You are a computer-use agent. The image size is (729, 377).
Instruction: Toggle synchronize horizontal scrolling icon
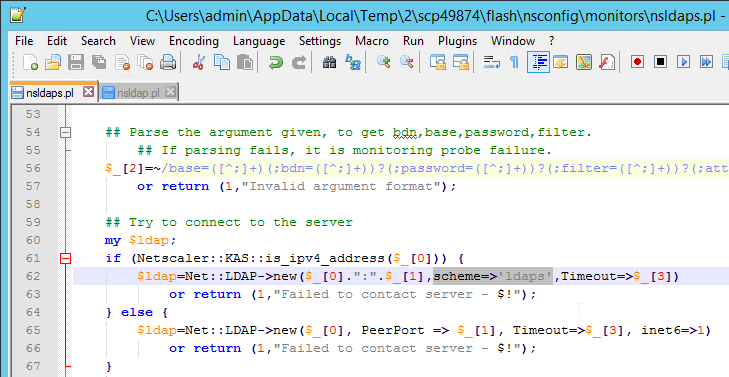coord(461,62)
